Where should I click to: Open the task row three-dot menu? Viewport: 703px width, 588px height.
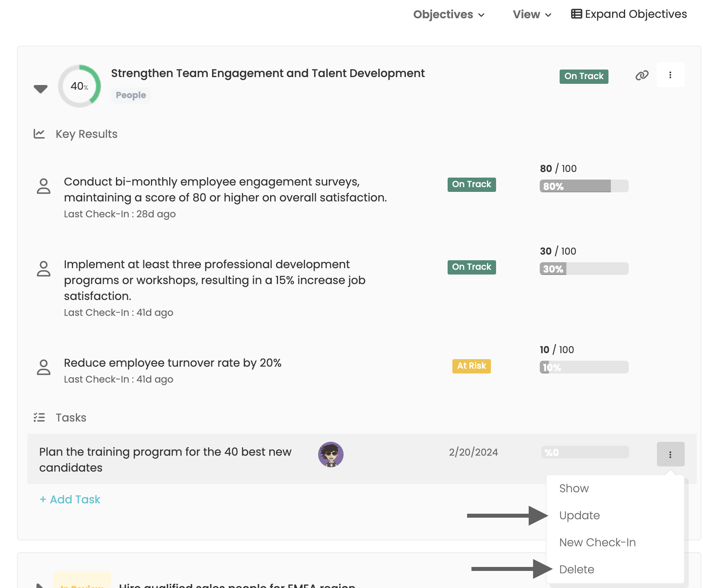[670, 455]
